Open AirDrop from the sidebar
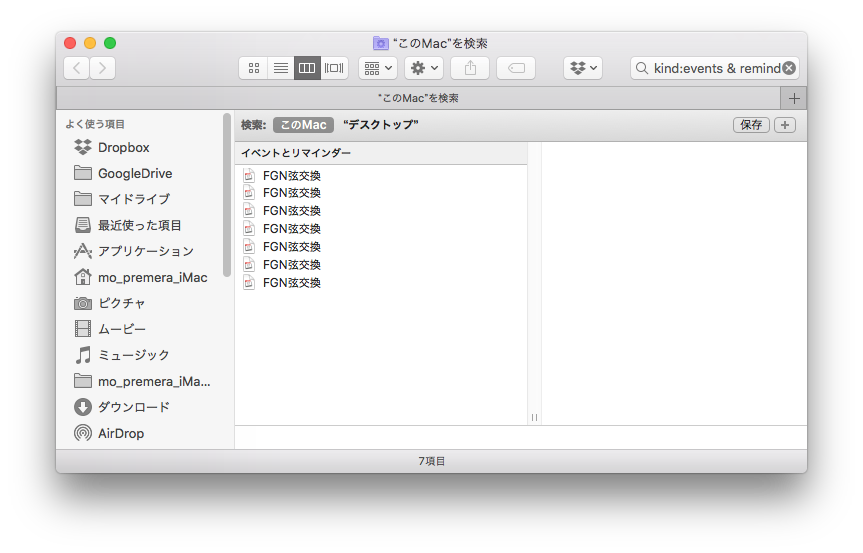 click(120, 433)
